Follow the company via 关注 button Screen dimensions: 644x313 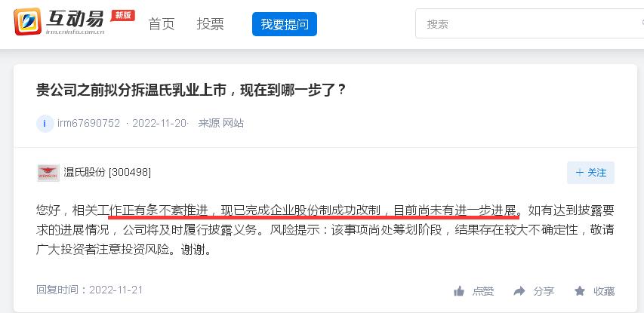[x=590, y=173]
